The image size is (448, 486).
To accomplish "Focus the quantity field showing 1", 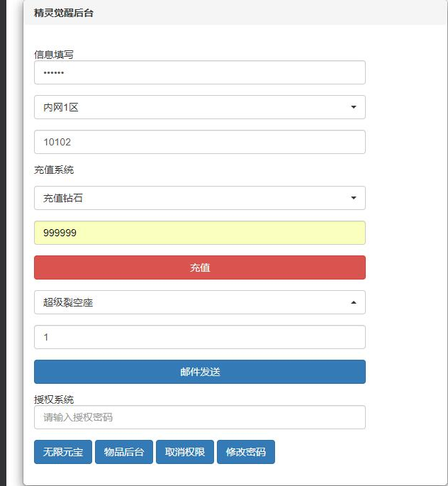I will click(199, 337).
